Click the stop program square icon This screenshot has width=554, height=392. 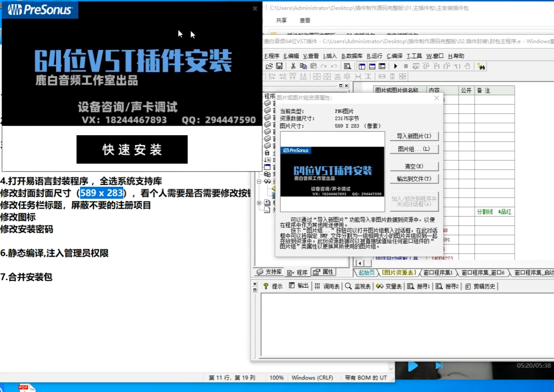(x=406, y=66)
